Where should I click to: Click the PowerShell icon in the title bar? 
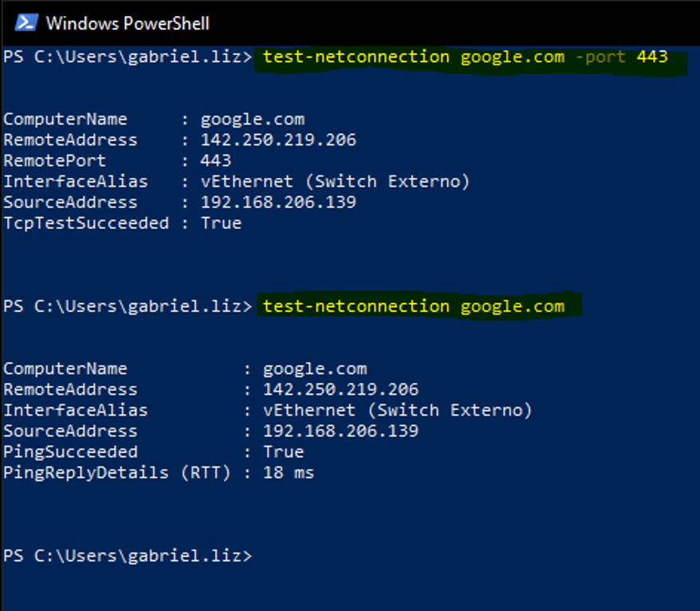(x=26, y=22)
